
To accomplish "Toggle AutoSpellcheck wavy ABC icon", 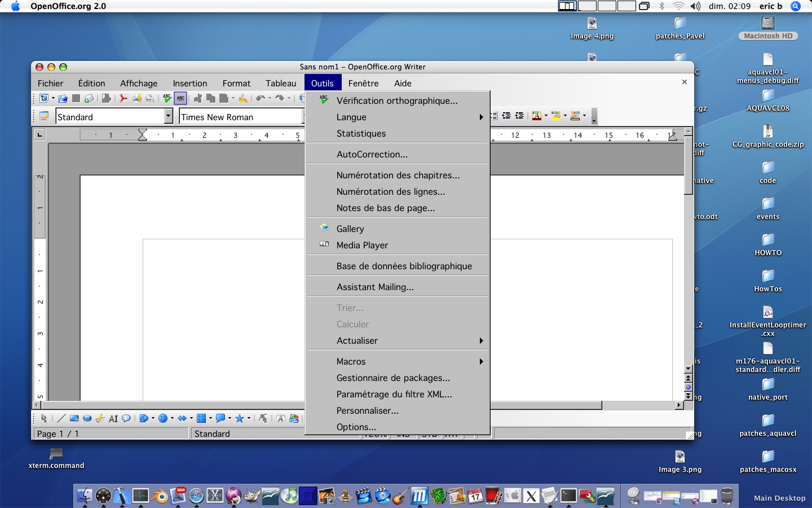I will click(180, 98).
